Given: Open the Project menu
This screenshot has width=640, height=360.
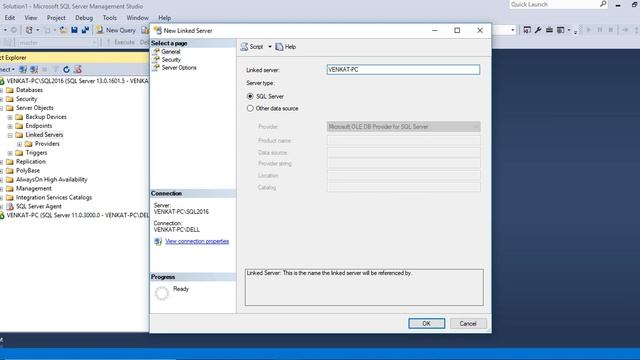Looking at the screenshot, I should (x=56, y=18).
